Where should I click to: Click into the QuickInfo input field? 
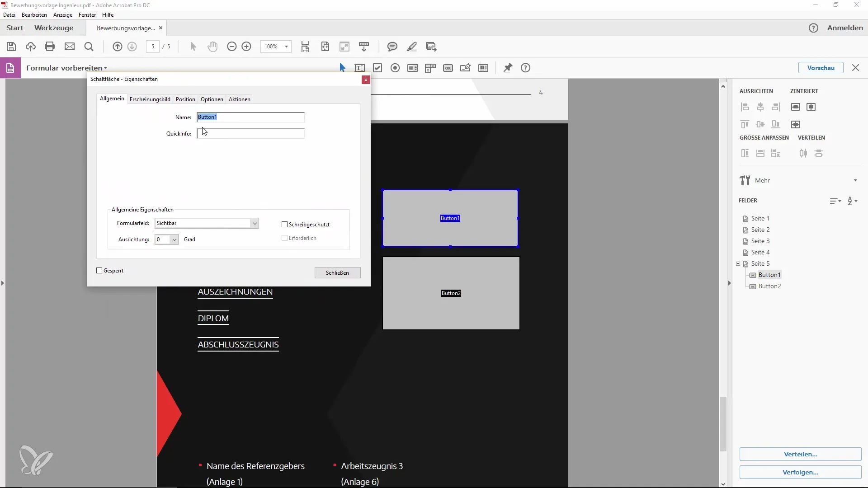click(x=250, y=134)
